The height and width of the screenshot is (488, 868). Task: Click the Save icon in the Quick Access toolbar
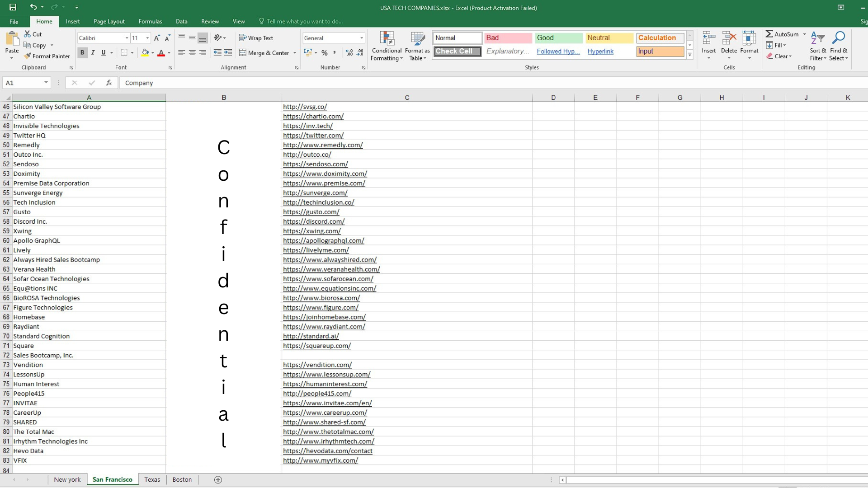coord(13,7)
